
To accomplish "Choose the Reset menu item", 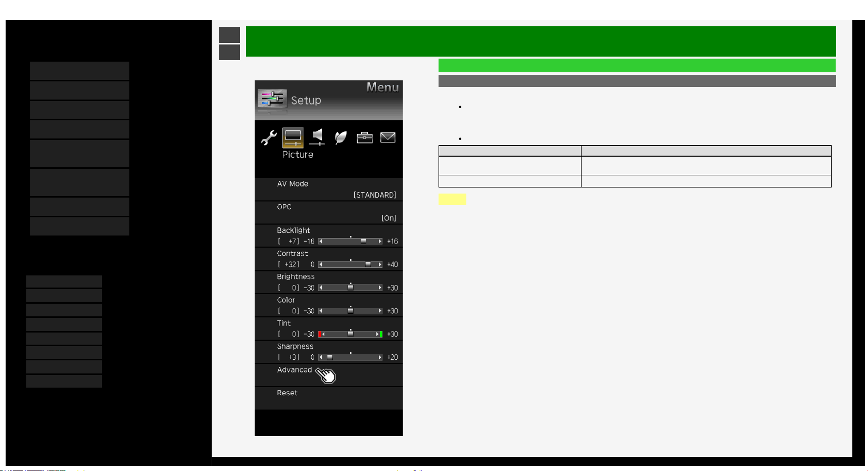I will tap(328, 399).
